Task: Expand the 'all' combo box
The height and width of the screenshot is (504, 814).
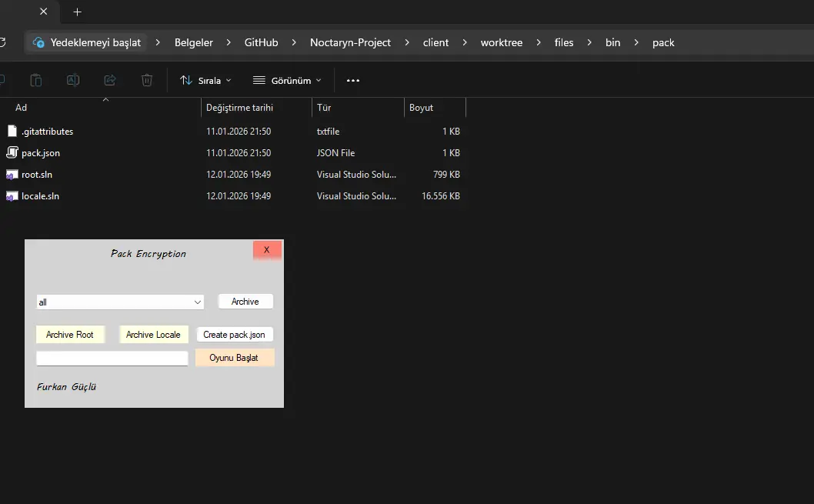Action: pyautogui.click(x=198, y=302)
